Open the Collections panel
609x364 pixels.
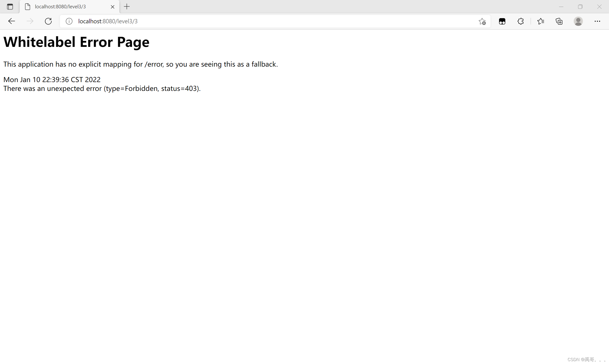pyautogui.click(x=559, y=21)
